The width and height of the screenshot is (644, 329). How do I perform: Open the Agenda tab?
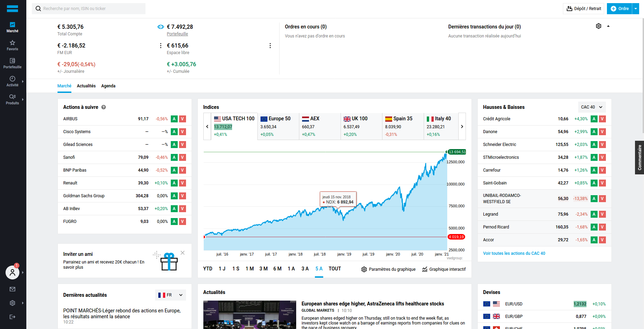[108, 86]
